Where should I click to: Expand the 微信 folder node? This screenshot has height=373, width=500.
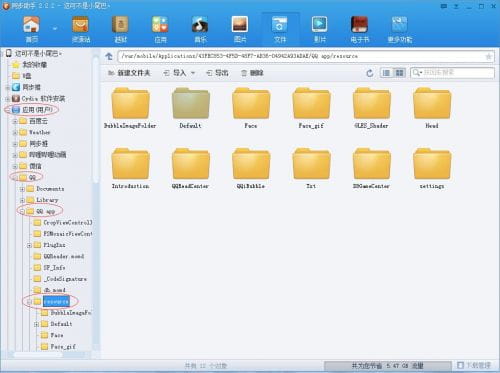tap(15, 166)
